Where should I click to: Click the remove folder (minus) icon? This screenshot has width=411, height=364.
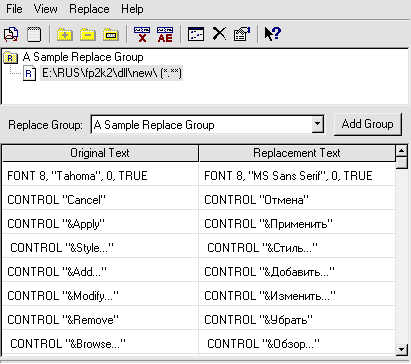pyautogui.click(x=88, y=34)
